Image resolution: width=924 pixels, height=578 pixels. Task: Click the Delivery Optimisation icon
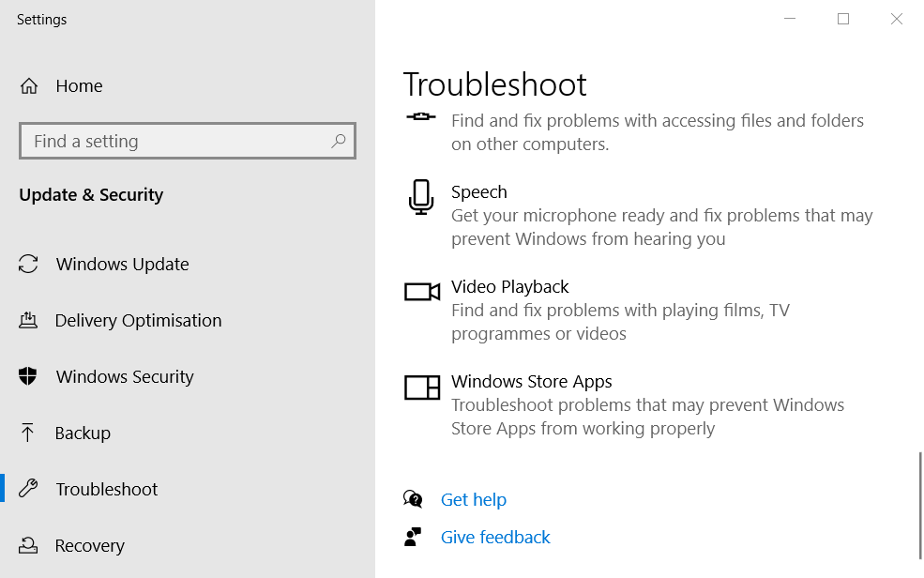point(28,321)
